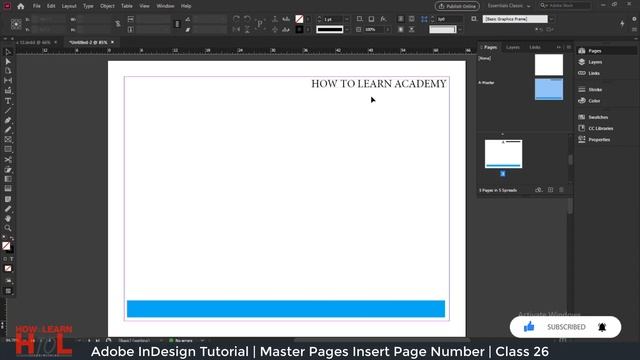
Task: Select the Selection tool
Action: tap(8, 52)
